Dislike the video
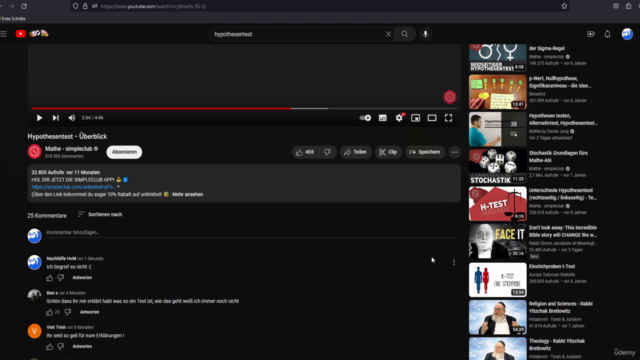This screenshot has width=640, height=360. pyautogui.click(x=327, y=152)
